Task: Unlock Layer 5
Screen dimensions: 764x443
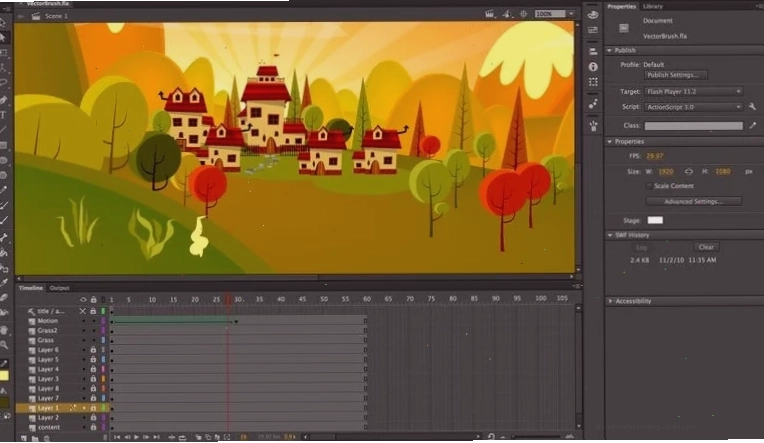Action: (93, 359)
